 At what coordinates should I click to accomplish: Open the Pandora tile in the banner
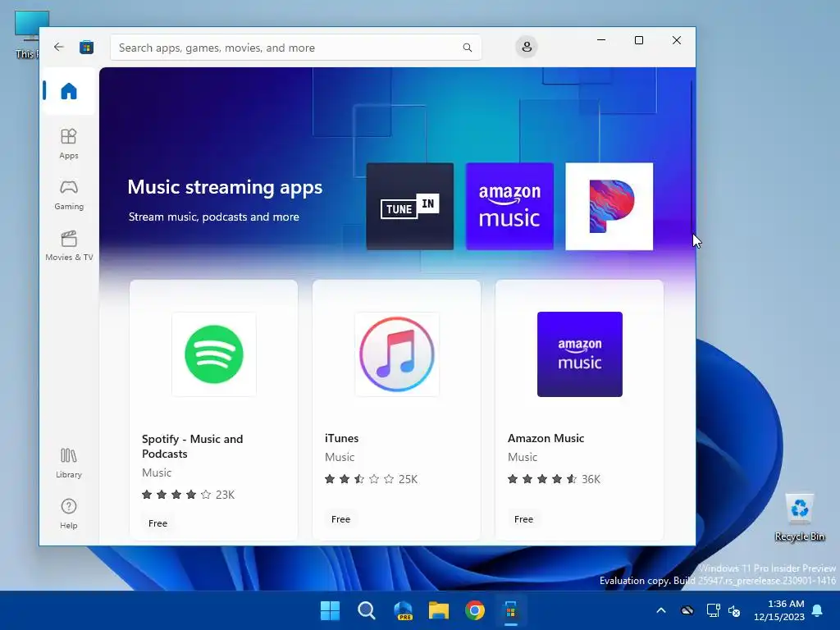(x=609, y=206)
